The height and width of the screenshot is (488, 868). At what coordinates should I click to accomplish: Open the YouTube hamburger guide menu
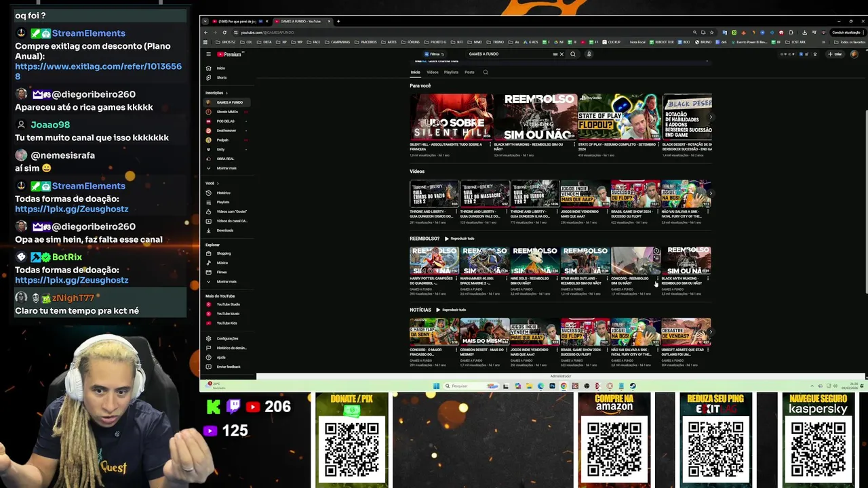(x=208, y=54)
